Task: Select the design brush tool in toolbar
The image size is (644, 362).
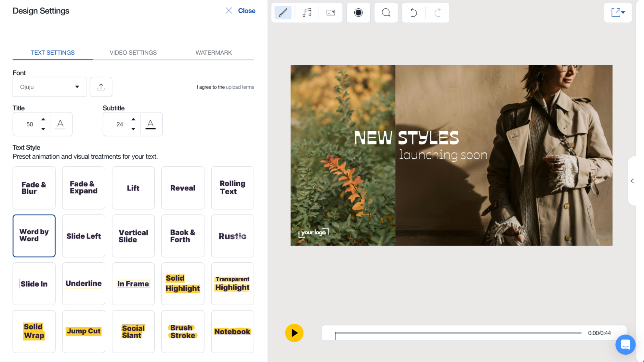Action: click(283, 13)
